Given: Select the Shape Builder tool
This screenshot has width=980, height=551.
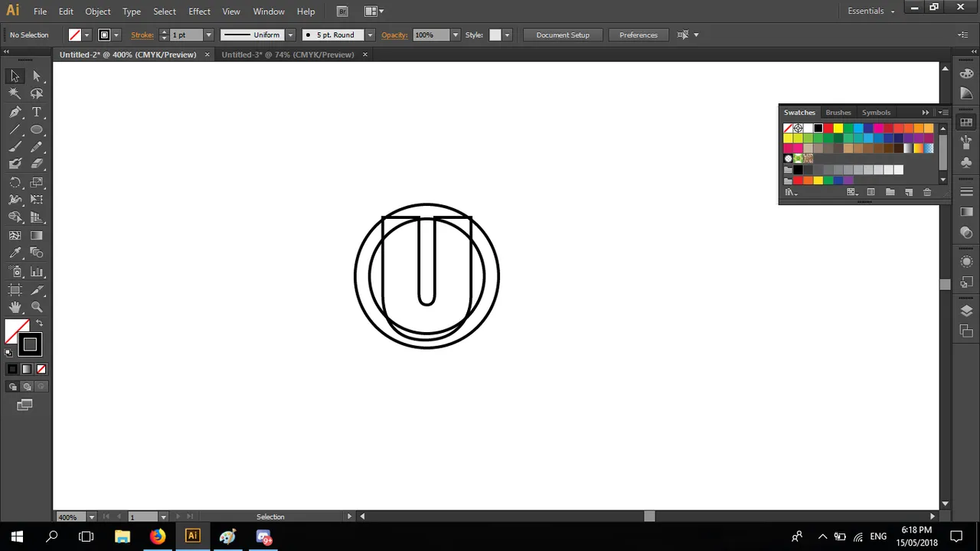Looking at the screenshot, I should click(15, 217).
